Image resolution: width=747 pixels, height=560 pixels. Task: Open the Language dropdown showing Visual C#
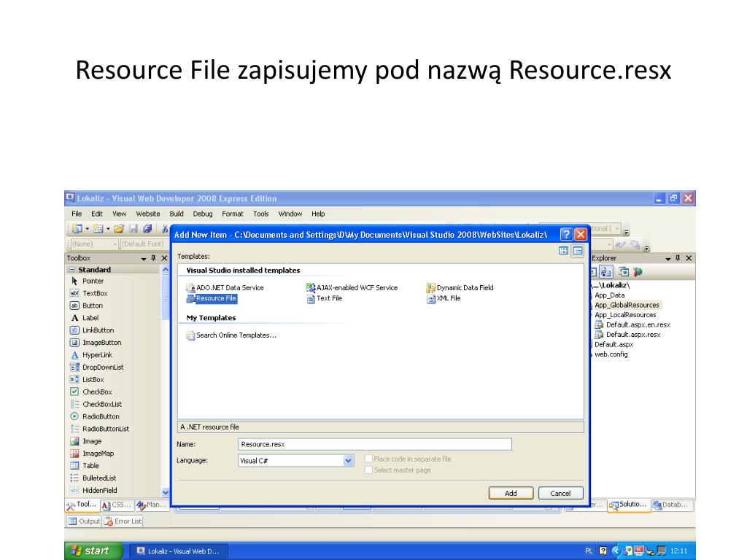(348, 461)
